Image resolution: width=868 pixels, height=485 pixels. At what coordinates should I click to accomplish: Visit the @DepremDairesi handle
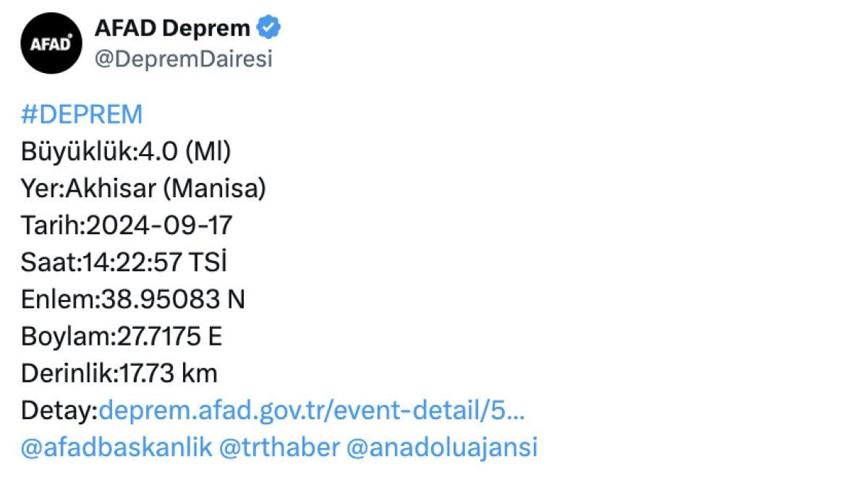click(x=184, y=59)
